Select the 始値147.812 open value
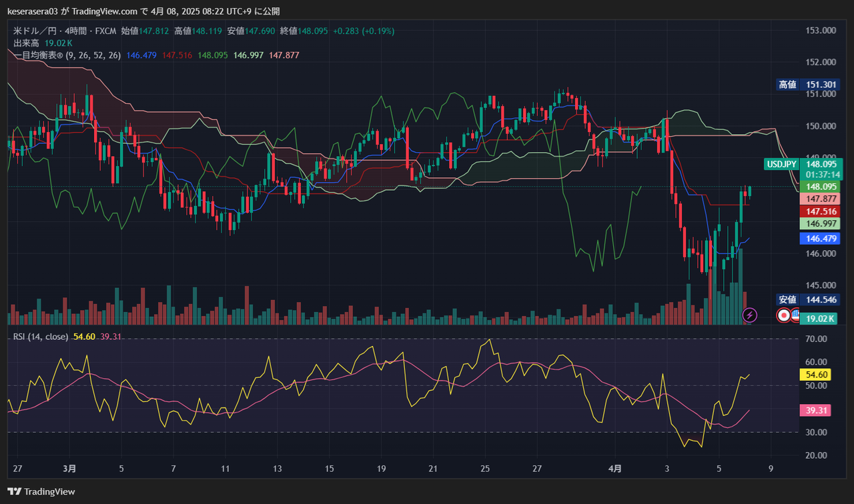Screen dimensions: 854x504 click(145, 31)
